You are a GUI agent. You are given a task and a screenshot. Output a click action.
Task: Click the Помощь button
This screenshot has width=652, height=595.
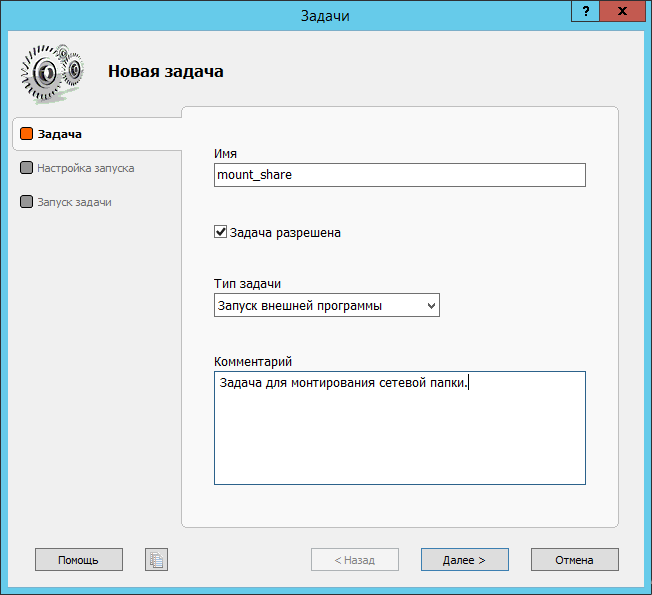(79, 560)
